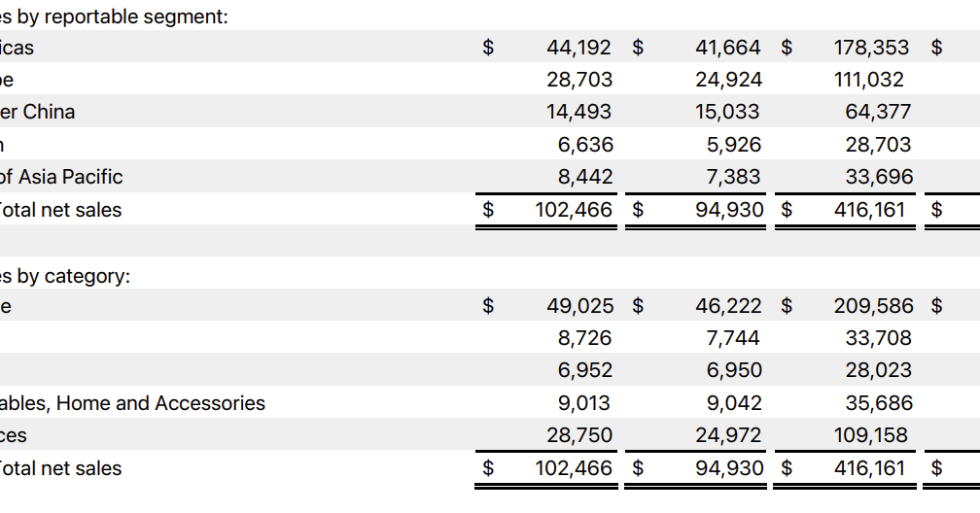This screenshot has width=980, height=513.
Task: Select the 178,353 value
Action: click(872, 47)
